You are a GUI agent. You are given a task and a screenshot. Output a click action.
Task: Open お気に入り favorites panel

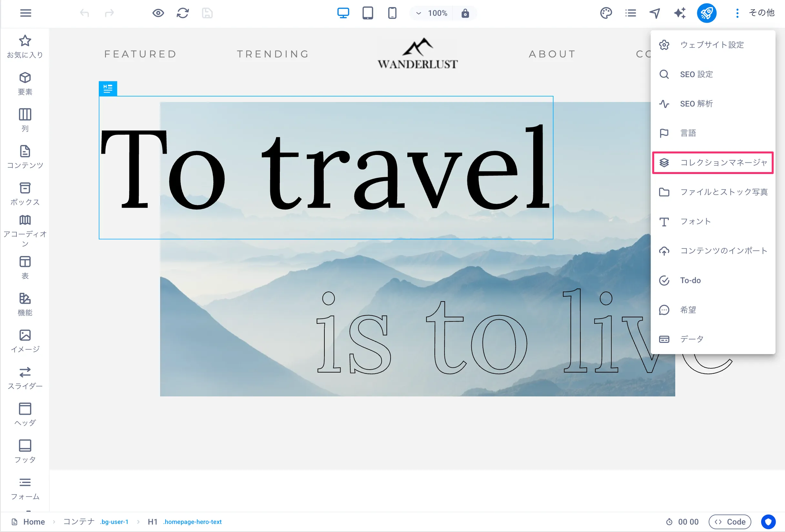pos(25,46)
